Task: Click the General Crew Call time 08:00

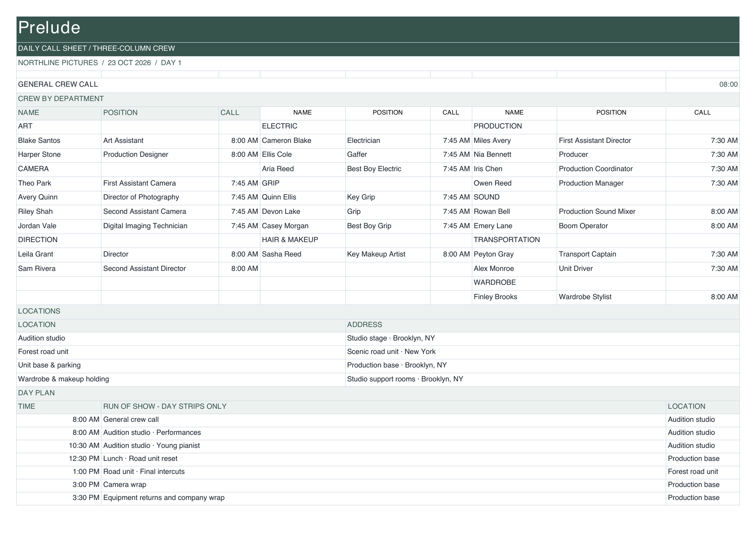Action: pos(703,84)
